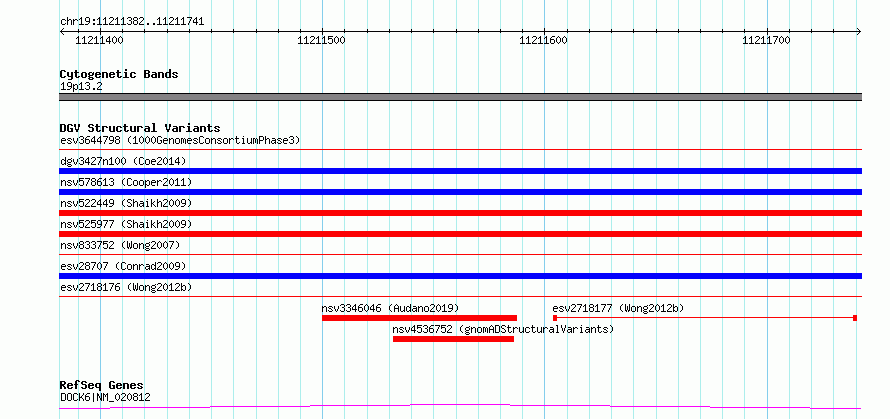This screenshot has height=419, width=890.
Task: Click the blue nsv578613 variant bar
Action: [460, 192]
